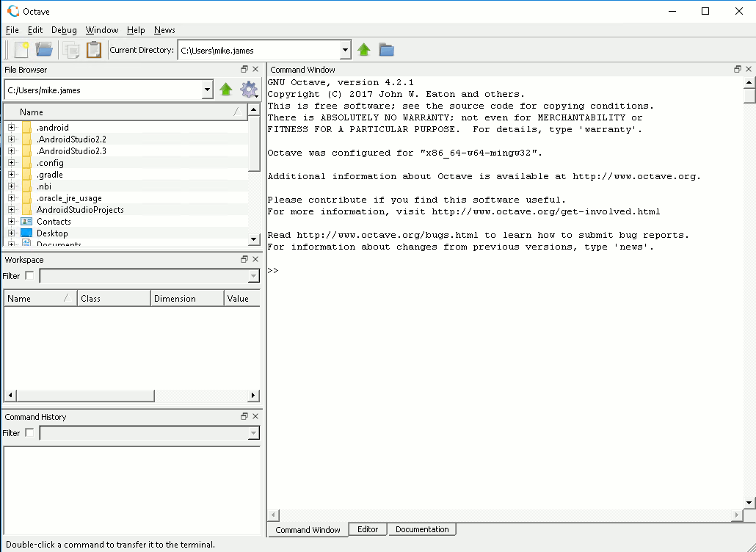Sort File Browser by Name column
This screenshot has height=552, width=756.
[x=126, y=112]
